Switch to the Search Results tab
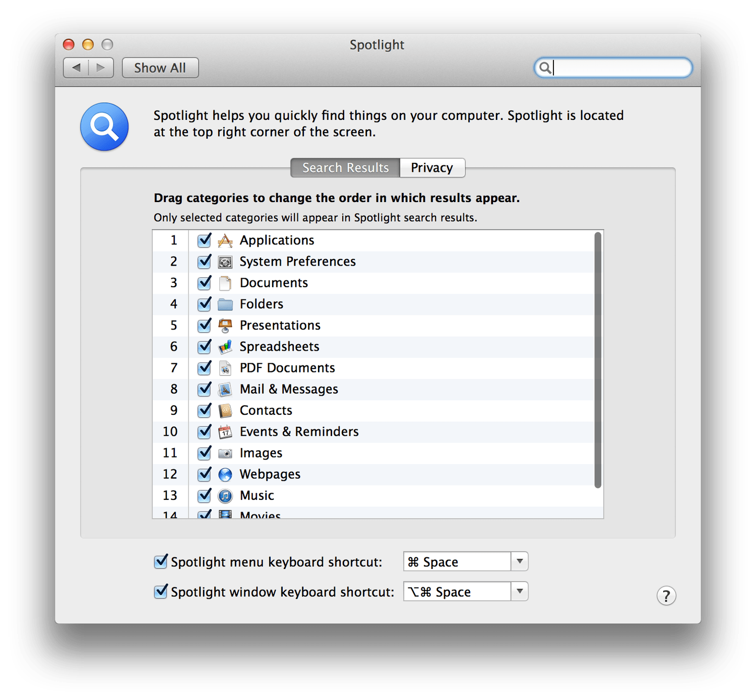 coord(345,168)
